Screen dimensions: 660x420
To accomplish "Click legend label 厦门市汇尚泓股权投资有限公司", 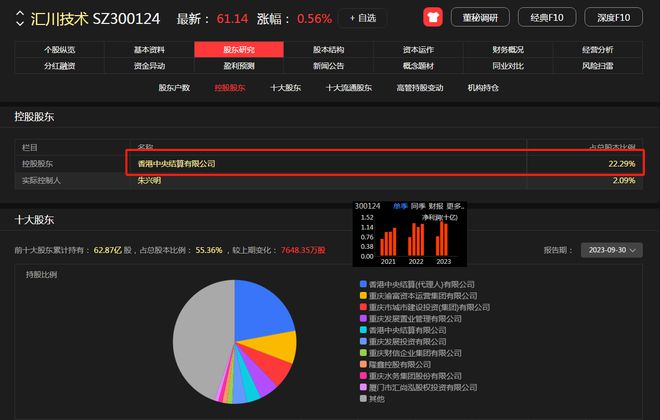I will [423, 387].
